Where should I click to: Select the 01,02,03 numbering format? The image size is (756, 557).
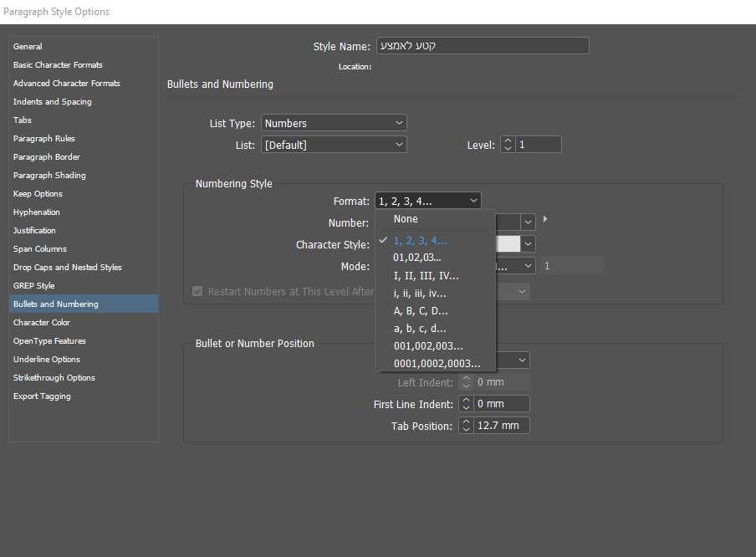[x=417, y=258]
